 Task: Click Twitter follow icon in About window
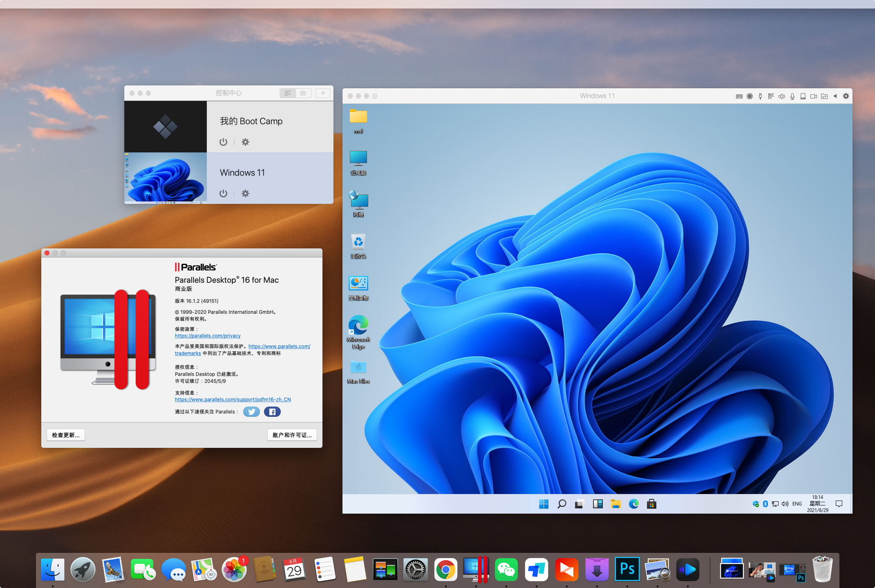coord(251,412)
